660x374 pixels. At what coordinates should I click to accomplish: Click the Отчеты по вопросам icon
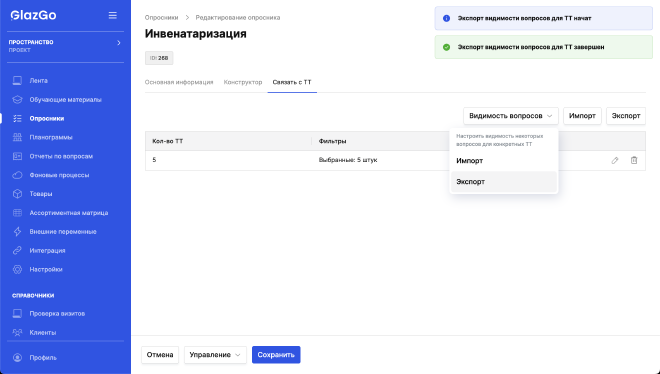click(x=17, y=156)
